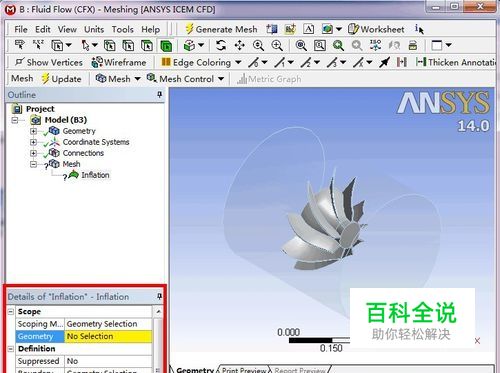Activate the Direct Coordinate XYZ picker
Viewport: 500px width, 373px height.
pos(38,45)
